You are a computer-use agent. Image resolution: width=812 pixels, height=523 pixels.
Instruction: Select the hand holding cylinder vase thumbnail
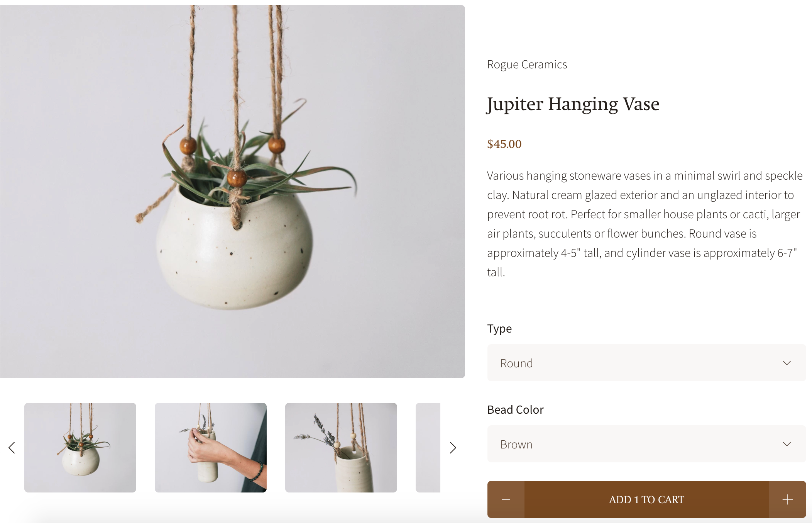pyautogui.click(x=211, y=448)
